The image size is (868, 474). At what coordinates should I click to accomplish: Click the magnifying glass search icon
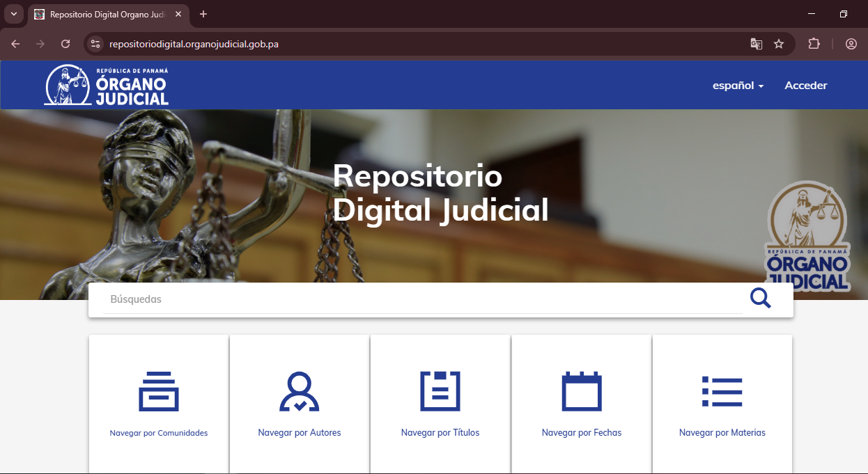pos(760,299)
